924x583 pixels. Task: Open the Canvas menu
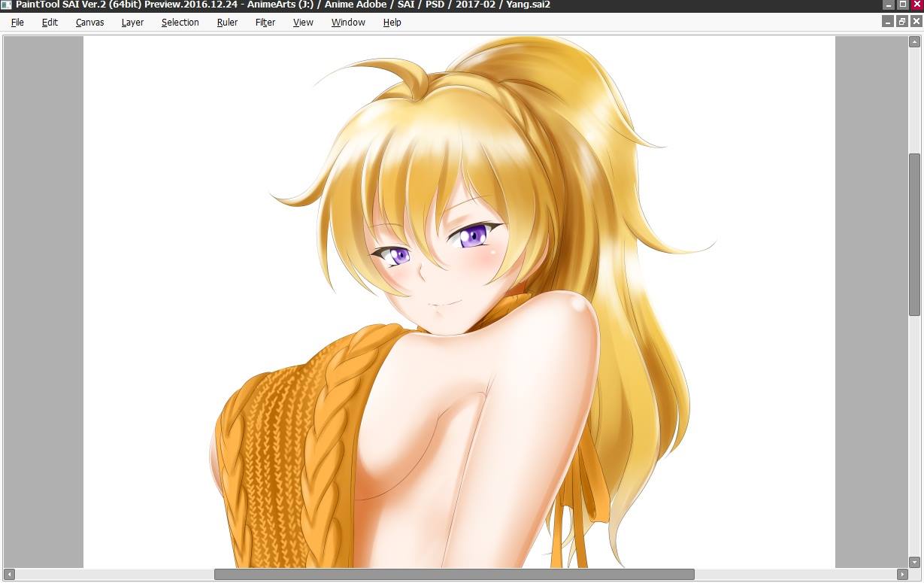coord(89,23)
